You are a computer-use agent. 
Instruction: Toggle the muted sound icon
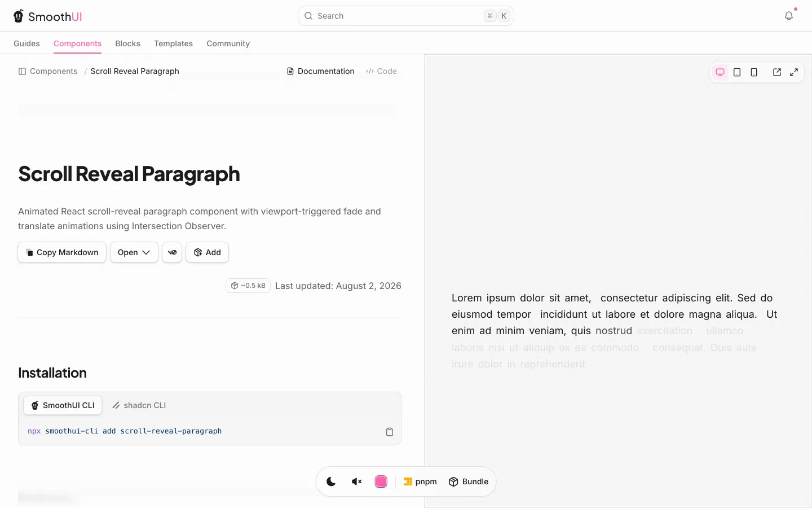pos(356,481)
